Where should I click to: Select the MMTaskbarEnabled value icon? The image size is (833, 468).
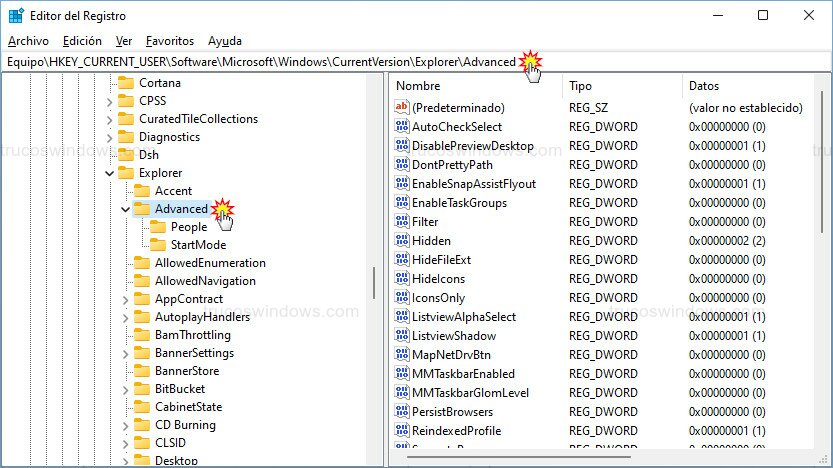pos(402,374)
